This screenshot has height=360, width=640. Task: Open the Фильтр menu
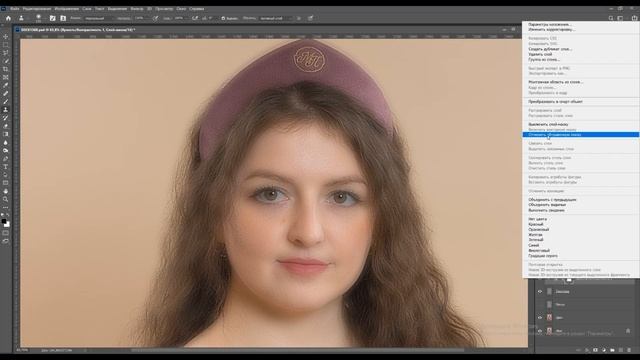[137, 9]
